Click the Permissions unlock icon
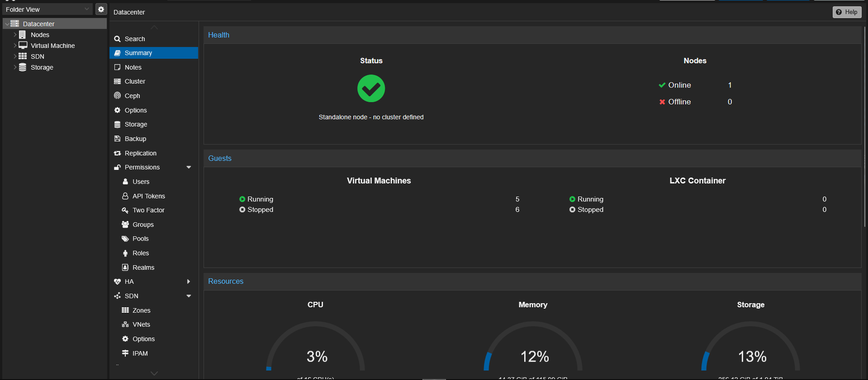 [117, 167]
